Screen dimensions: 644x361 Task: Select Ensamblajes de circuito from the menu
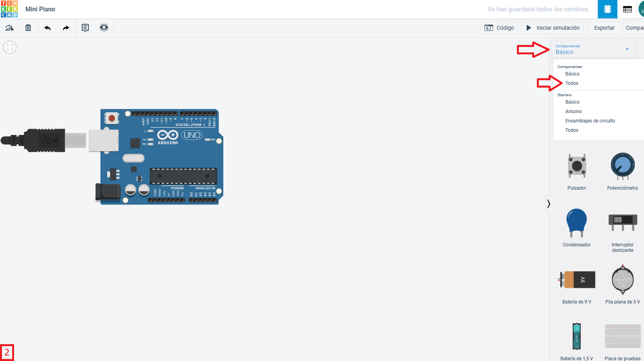tap(590, 120)
